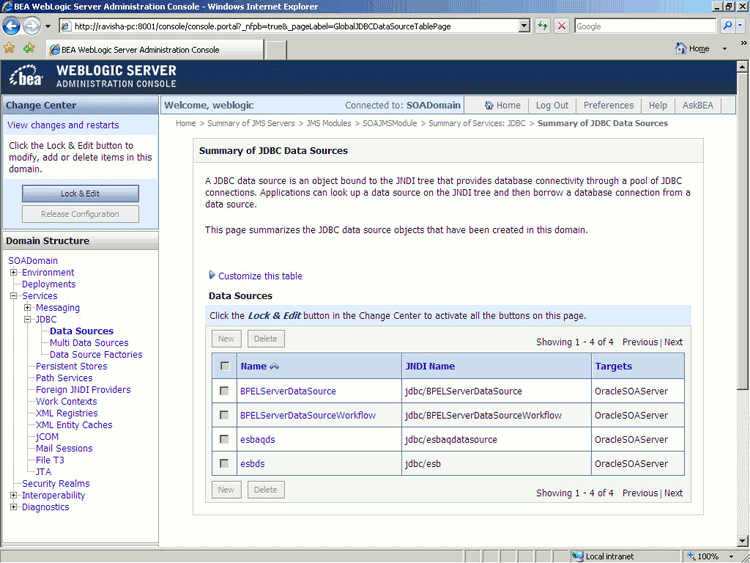Click the Lock & Edit button
750x563 pixels.
(80, 194)
